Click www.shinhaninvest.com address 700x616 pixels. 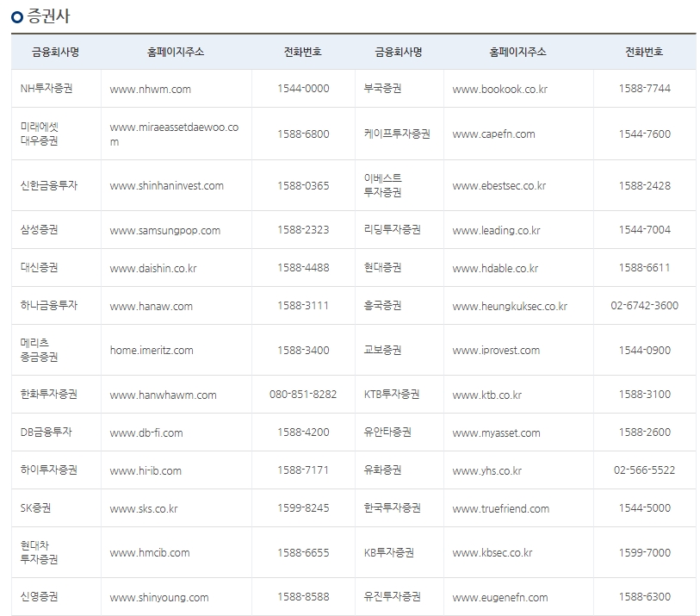167,186
